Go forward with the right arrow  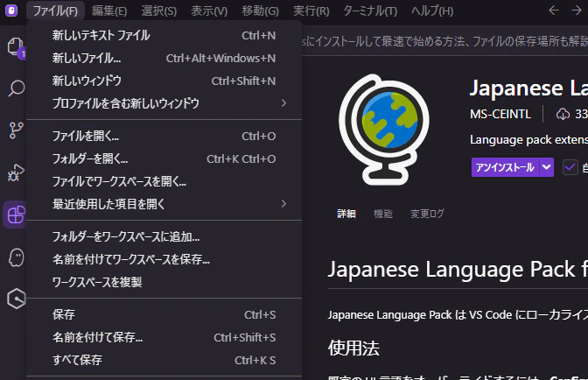point(577,11)
